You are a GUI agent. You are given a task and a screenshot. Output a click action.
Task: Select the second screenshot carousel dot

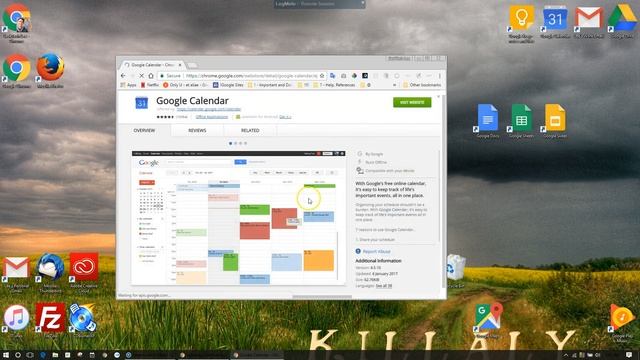[236, 143]
